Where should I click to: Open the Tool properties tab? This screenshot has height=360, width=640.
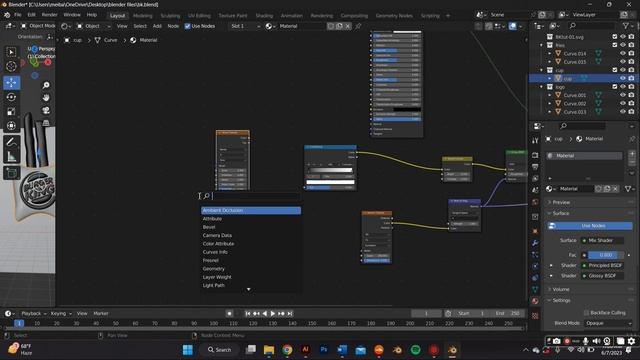pyautogui.click(x=535, y=140)
